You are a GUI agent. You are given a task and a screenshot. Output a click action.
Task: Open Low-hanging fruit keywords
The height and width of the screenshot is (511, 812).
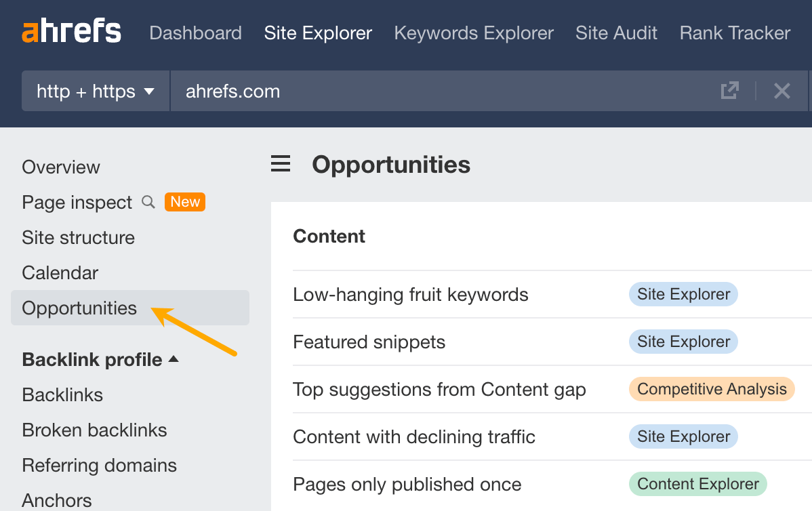(410, 294)
